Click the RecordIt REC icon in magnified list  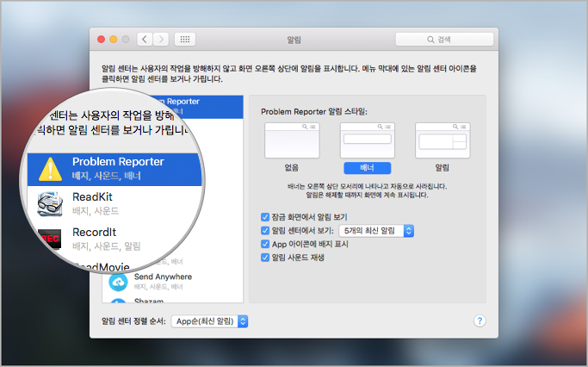tap(50, 239)
